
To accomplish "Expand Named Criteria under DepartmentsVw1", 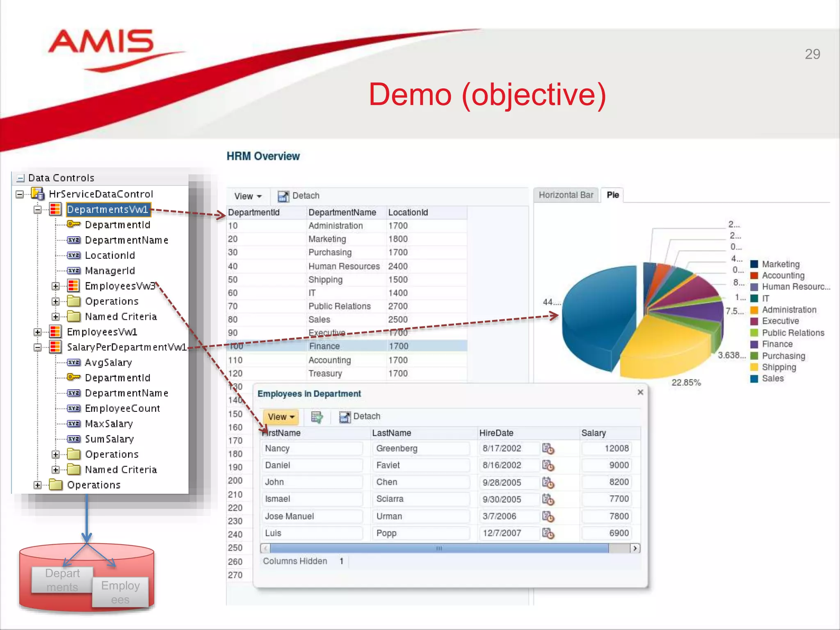I will (56, 317).
